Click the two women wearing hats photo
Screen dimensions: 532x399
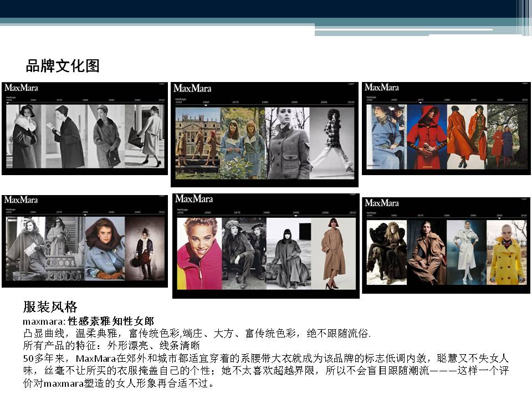(x=244, y=254)
